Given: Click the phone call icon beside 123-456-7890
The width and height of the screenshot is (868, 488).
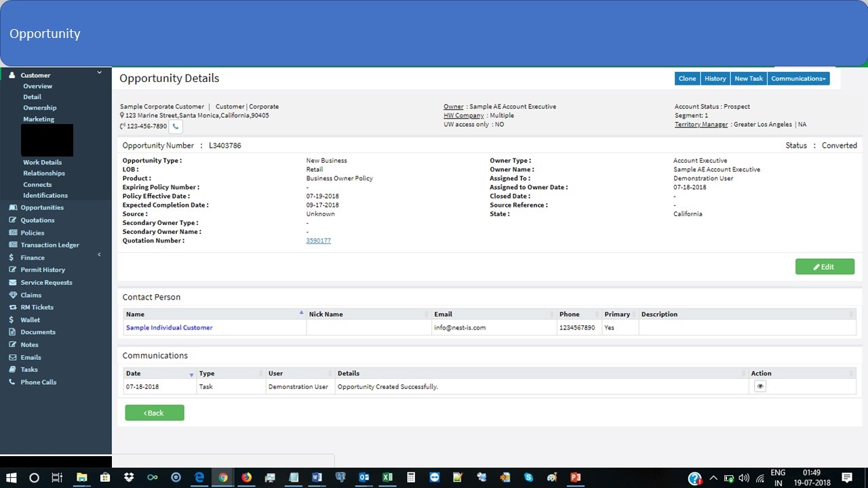Looking at the screenshot, I should click(176, 126).
